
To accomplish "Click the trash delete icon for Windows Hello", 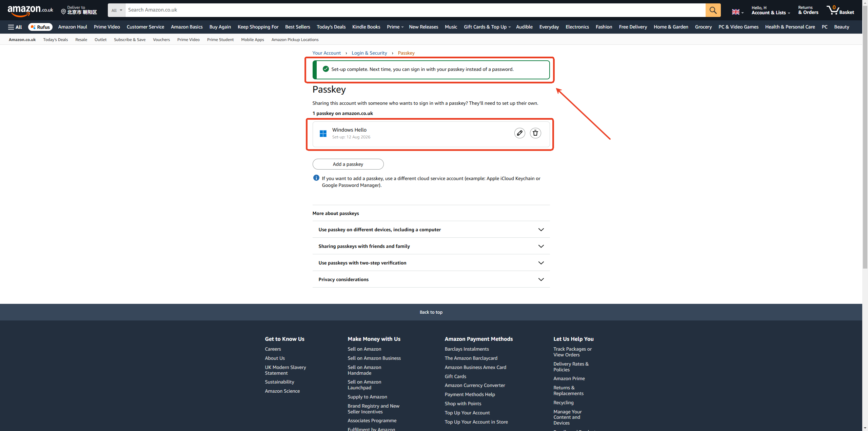I will (x=535, y=133).
